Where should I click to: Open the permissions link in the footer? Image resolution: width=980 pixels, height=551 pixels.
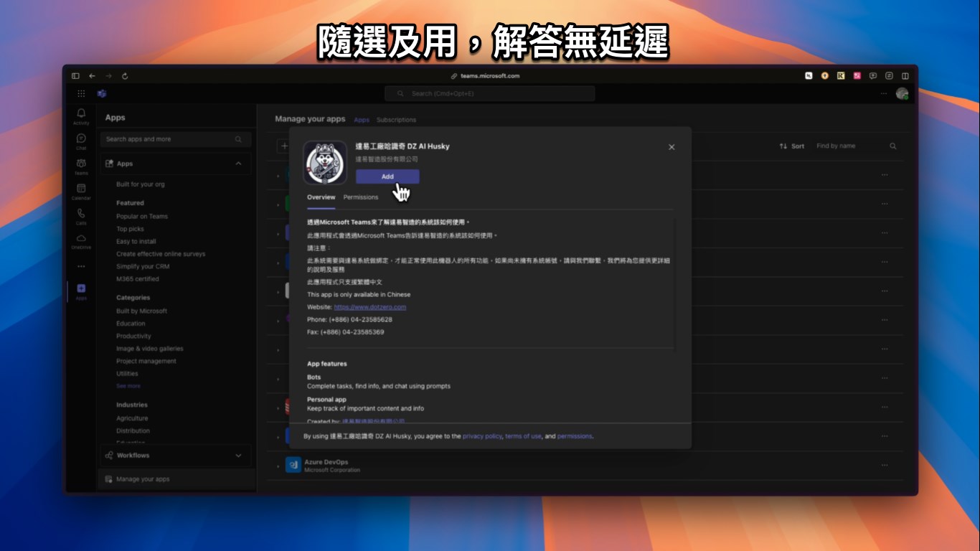tap(575, 436)
